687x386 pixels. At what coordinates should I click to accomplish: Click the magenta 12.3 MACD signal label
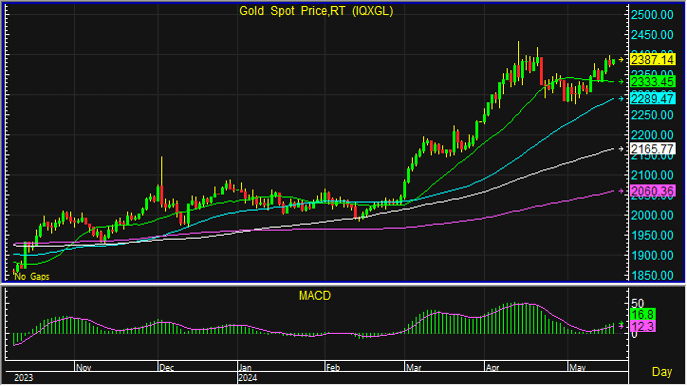tap(643, 326)
